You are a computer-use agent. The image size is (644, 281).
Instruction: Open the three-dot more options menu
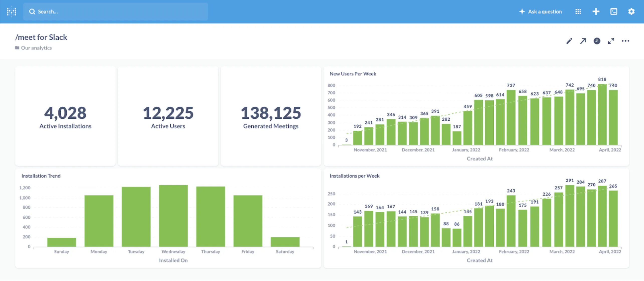pyautogui.click(x=625, y=41)
